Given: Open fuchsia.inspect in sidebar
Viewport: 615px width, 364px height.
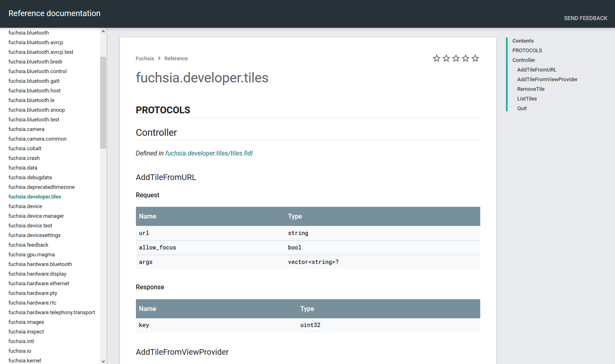Looking at the screenshot, I should click(26, 331).
